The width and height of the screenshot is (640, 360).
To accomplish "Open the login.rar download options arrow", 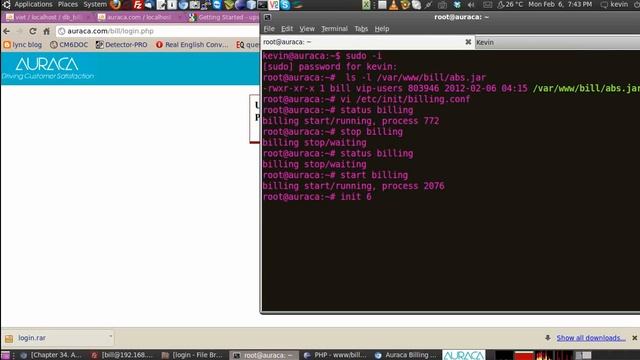I will pyautogui.click(x=110, y=337).
